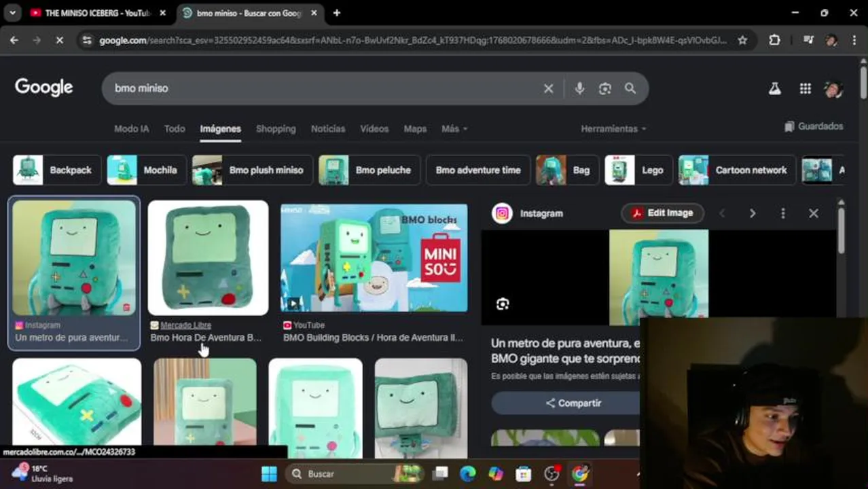Open Microsoft Store from taskbar
Viewport: 868px width, 489px height.
(x=523, y=473)
